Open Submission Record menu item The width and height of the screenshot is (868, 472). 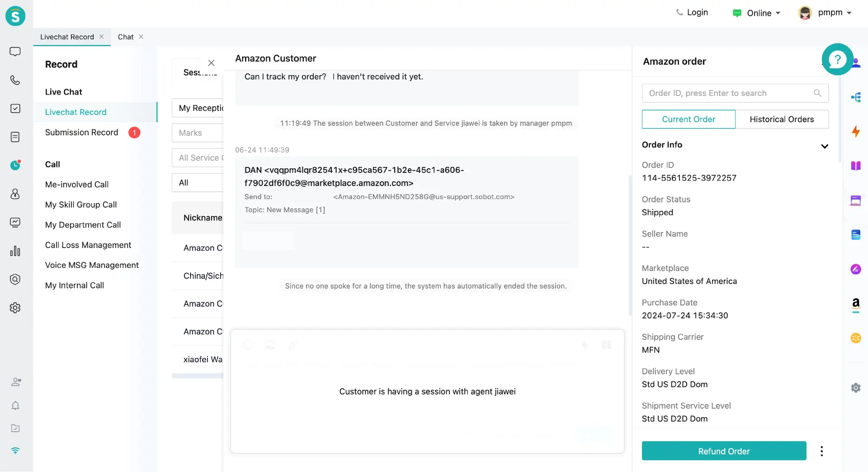pos(81,133)
